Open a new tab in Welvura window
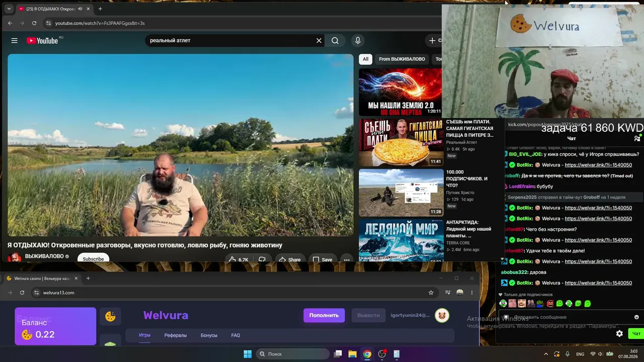The image size is (644, 362). pyautogui.click(x=88, y=278)
